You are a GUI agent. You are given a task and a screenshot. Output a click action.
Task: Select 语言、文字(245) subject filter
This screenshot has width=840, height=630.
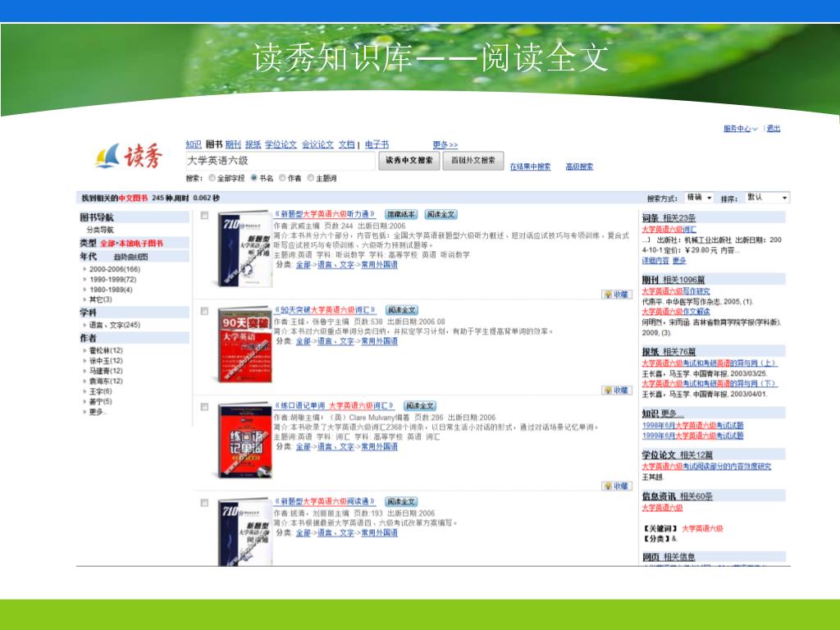[114, 325]
